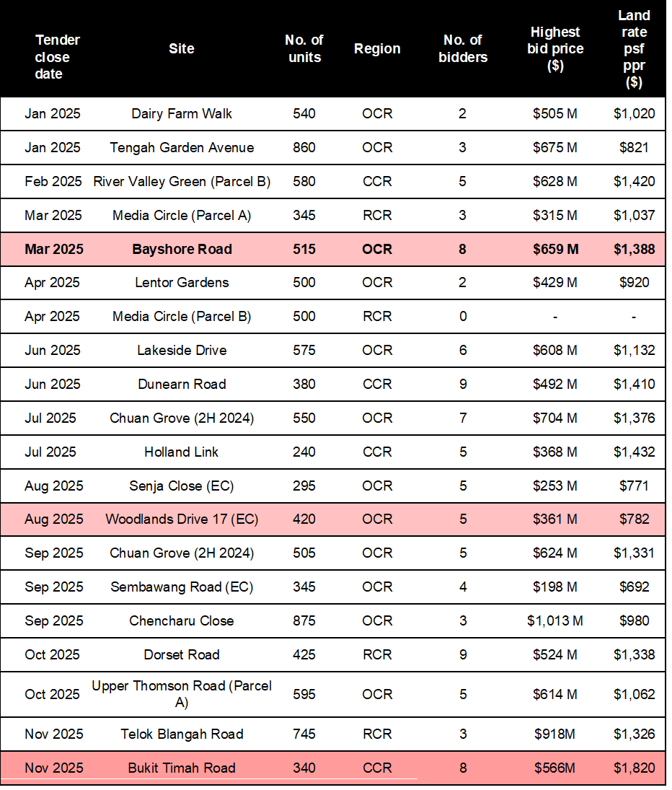Select the "Region" column header
The image size is (672, 790).
[x=377, y=49]
